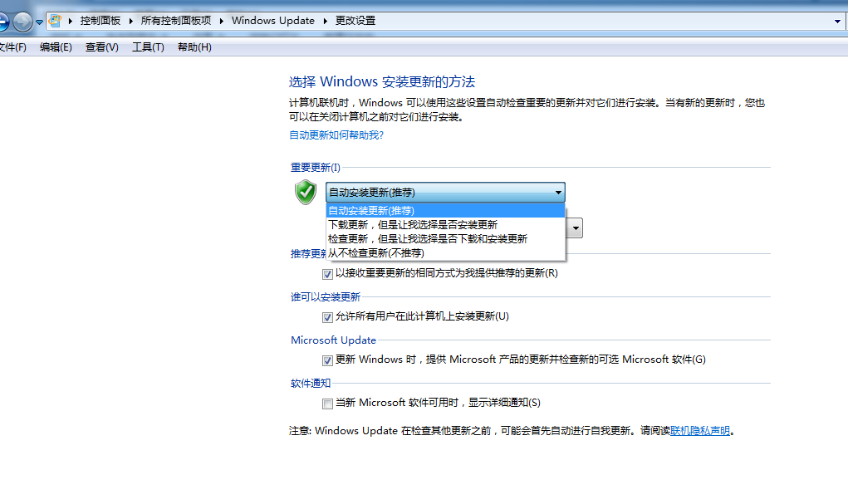This screenshot has height=504, width=848.
Task: Click the green shield icon under 重要更新
Action: [x=306, y=192]
